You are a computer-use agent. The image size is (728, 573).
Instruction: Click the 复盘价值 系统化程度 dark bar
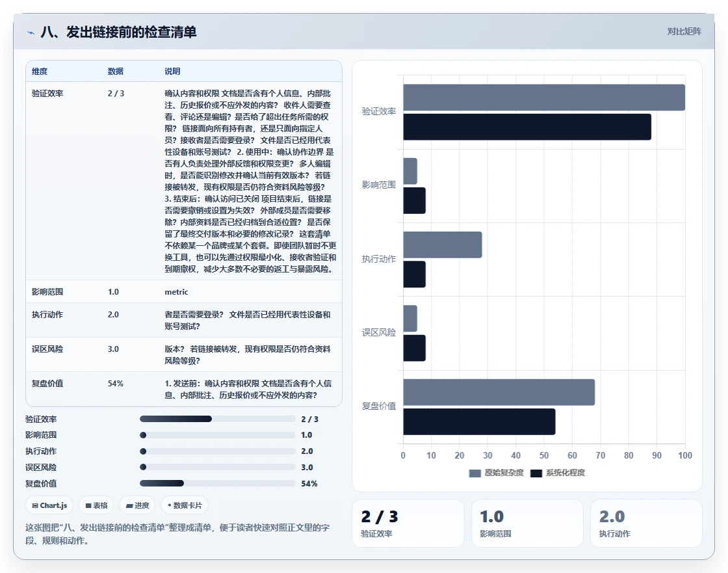(479, 421)
